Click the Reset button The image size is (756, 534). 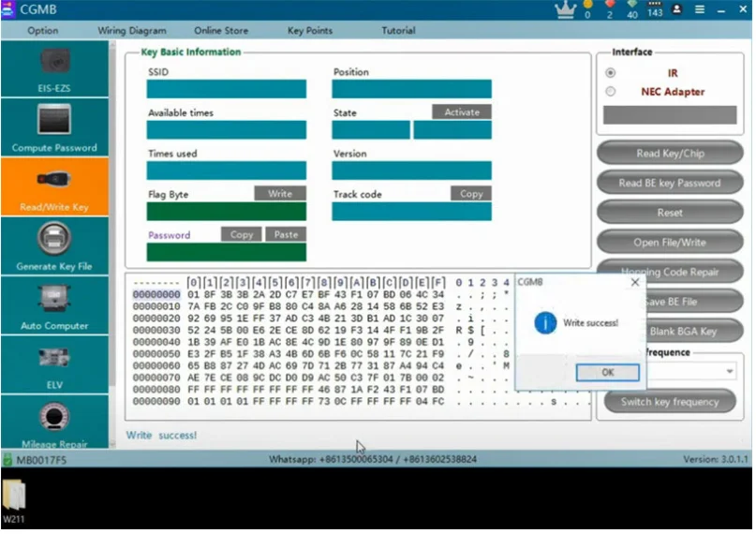click(x=670, y=213)
